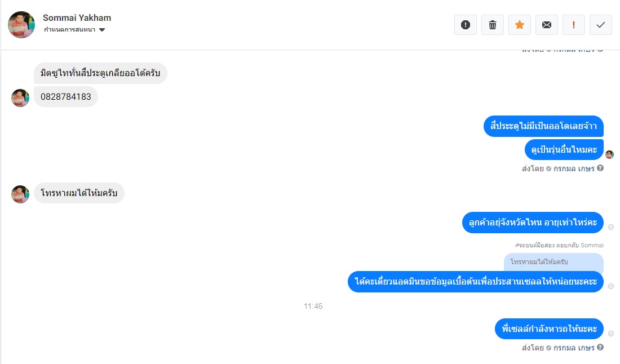Click the Sommai Yakham name link
620x364 pixels.
coord(77,18)
